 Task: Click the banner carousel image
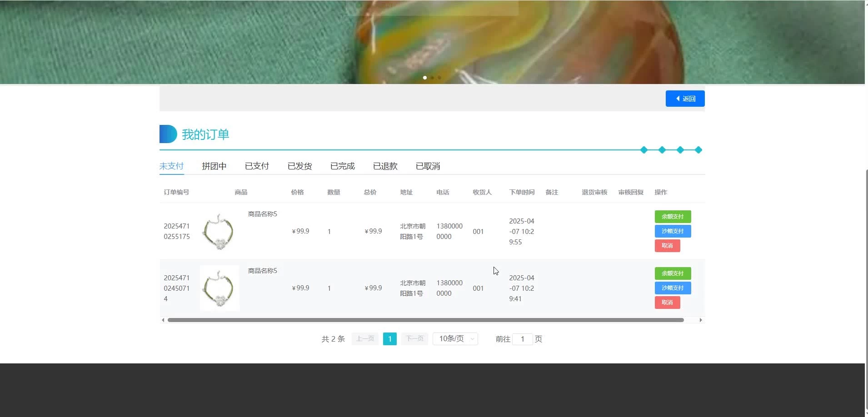click(x=432, y=42)
